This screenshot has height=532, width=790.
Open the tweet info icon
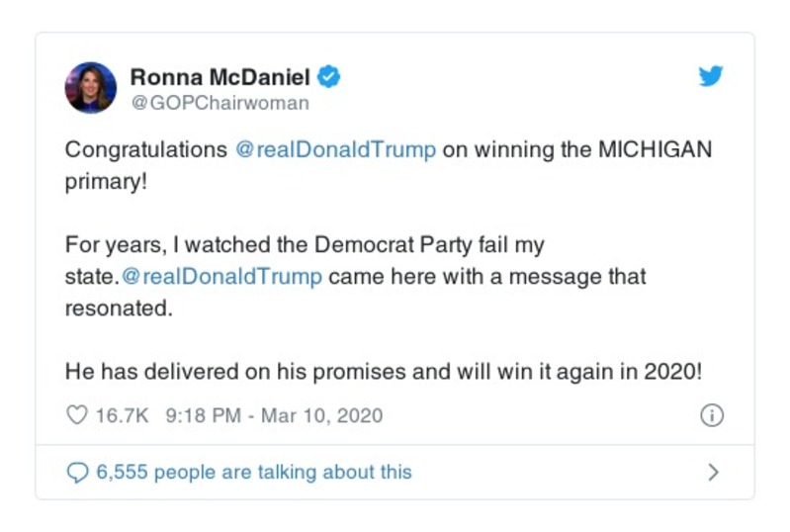711,415
